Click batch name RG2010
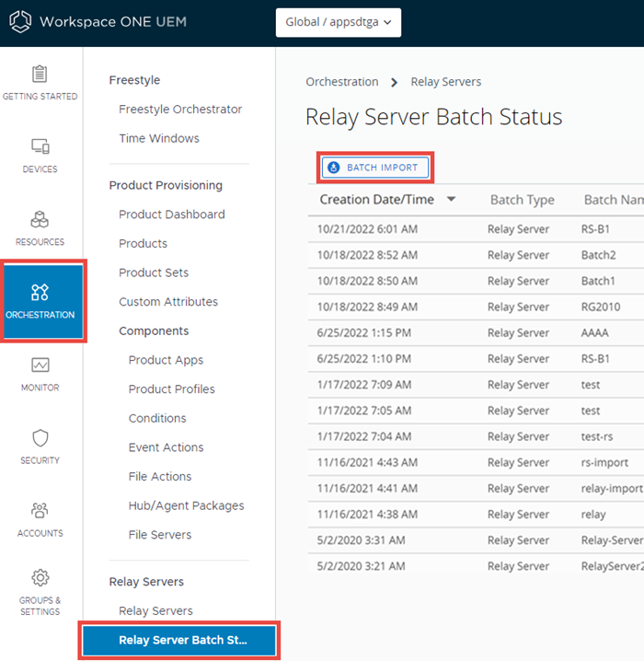The height and width of the screenshot is (661, 644). [x=601, y=307]
